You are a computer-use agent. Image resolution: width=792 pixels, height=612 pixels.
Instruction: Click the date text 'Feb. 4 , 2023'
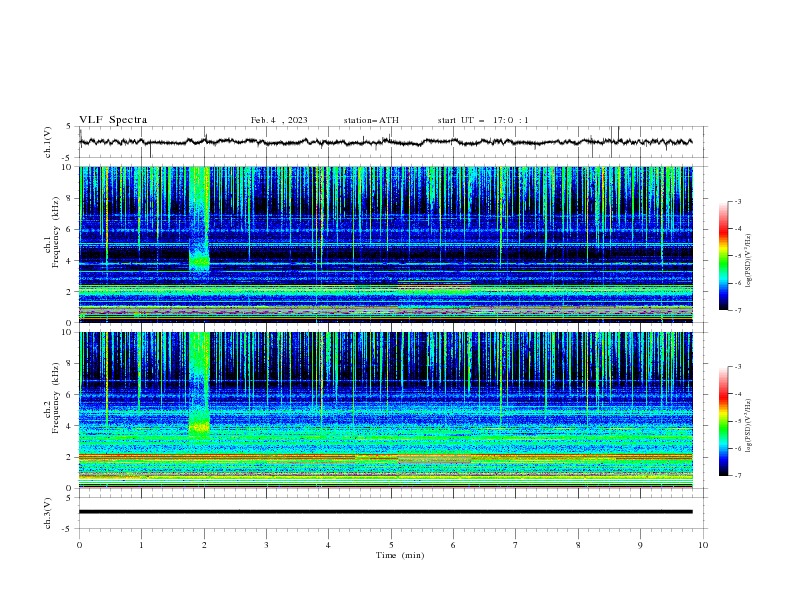click(279, 120)
